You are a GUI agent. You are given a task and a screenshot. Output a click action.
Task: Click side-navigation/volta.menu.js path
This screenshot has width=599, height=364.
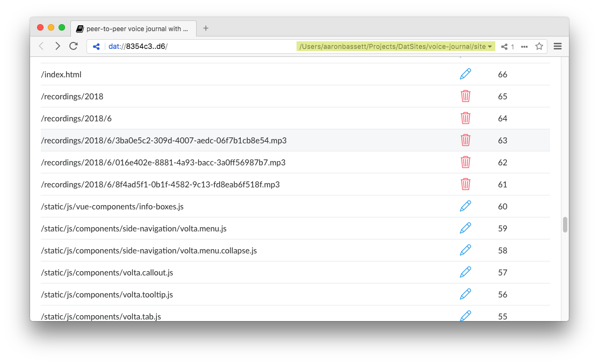134,228
